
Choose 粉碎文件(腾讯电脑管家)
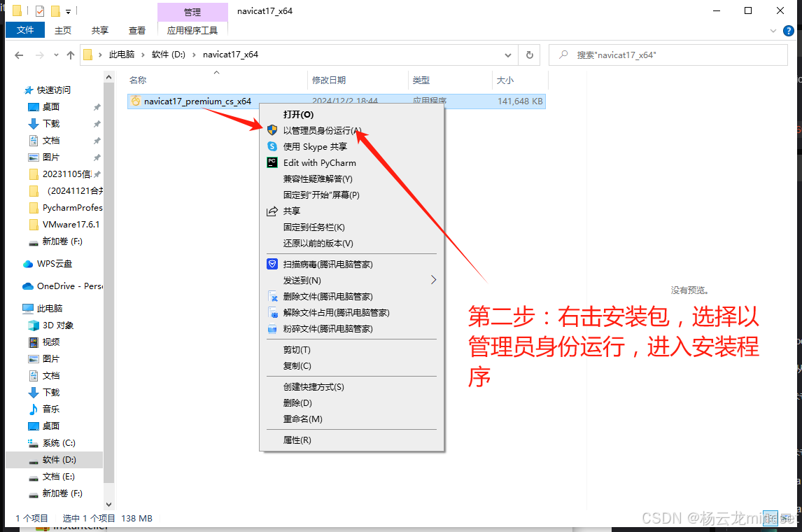point(352,329)
